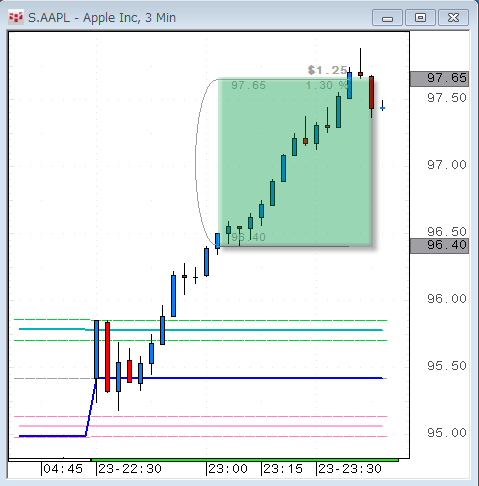Screen dimensions: 479x486
Task: Click the 96.50 price axis label
Action: pos(447,231)
